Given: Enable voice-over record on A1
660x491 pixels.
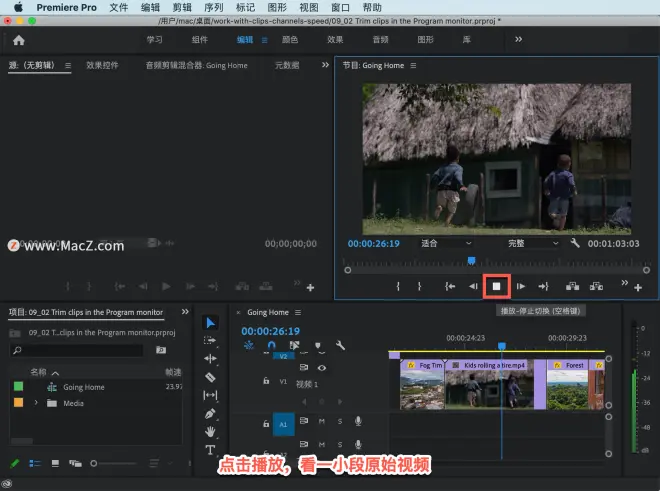Looking at the screenshot, I should click(358, 421).
